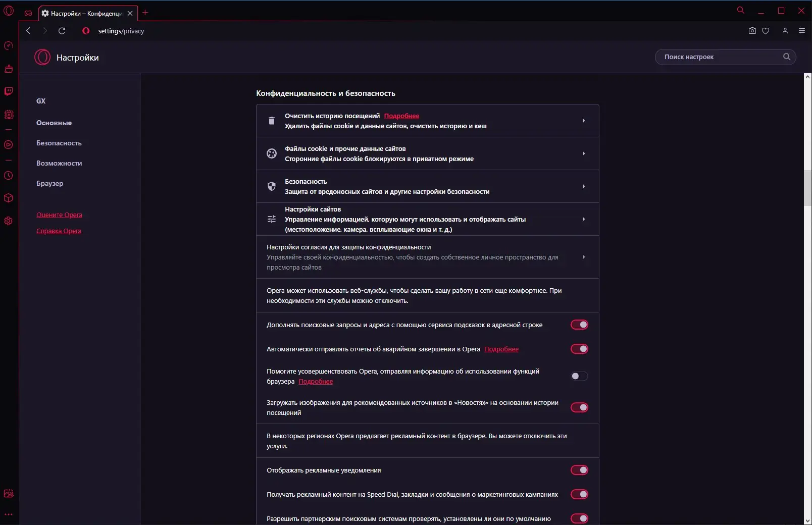Viewport: 812px width, 525px height.
Task: Open Twitch panel from the sidebar
Action: point(9,91)
